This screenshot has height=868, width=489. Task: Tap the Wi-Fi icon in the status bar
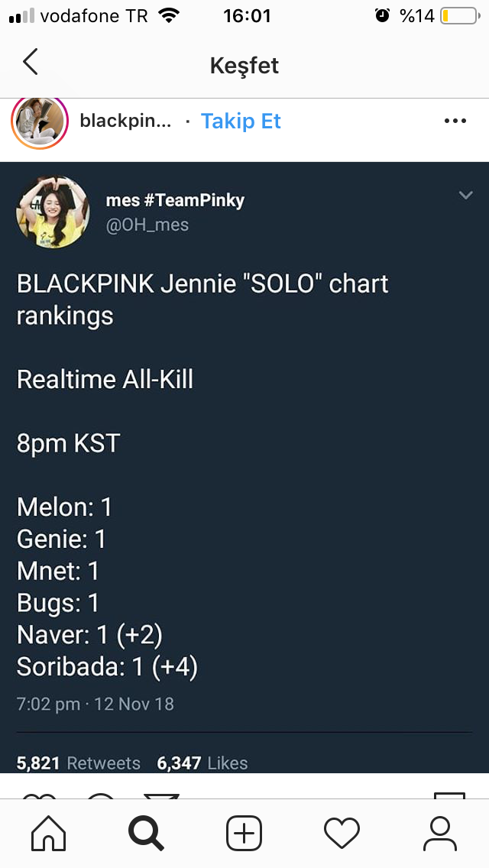click(169, 16)
